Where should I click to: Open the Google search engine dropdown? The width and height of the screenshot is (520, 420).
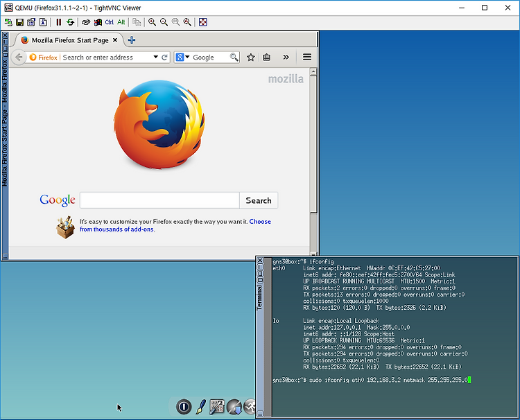(x=183, y=58)
